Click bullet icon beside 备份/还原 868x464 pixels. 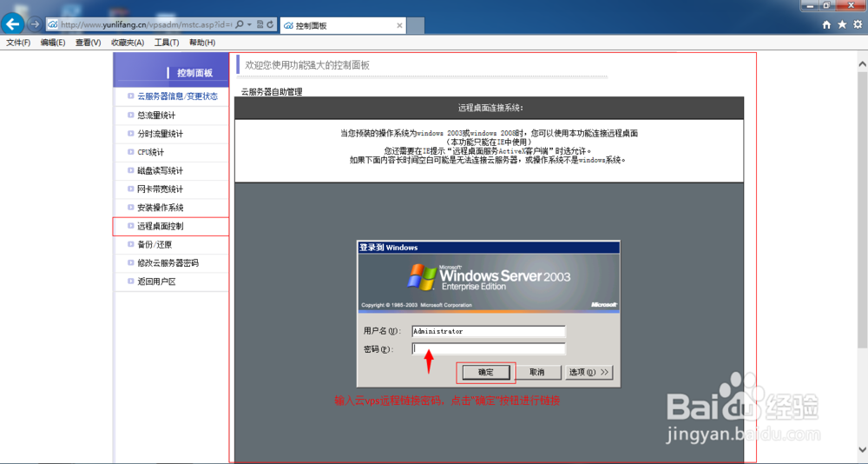[x=131, y=244]
